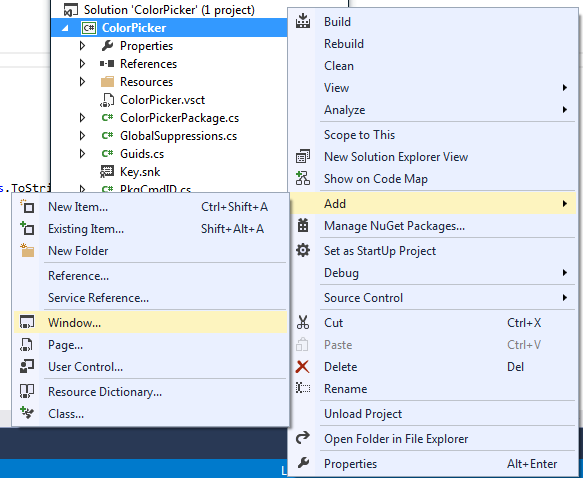Click the Key.snk file icon
Image resolution: width=583 pixels, height=478 pixels.
(x=107, y=172)
